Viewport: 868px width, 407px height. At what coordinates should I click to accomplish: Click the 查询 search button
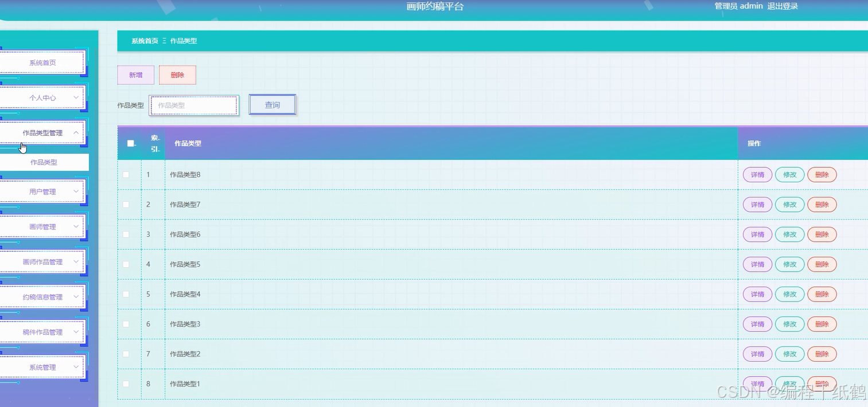(x=273, y=105)
